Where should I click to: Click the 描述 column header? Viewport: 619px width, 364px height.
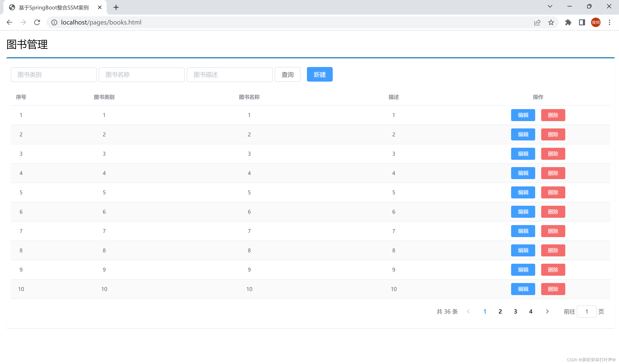tap(394, 97)
